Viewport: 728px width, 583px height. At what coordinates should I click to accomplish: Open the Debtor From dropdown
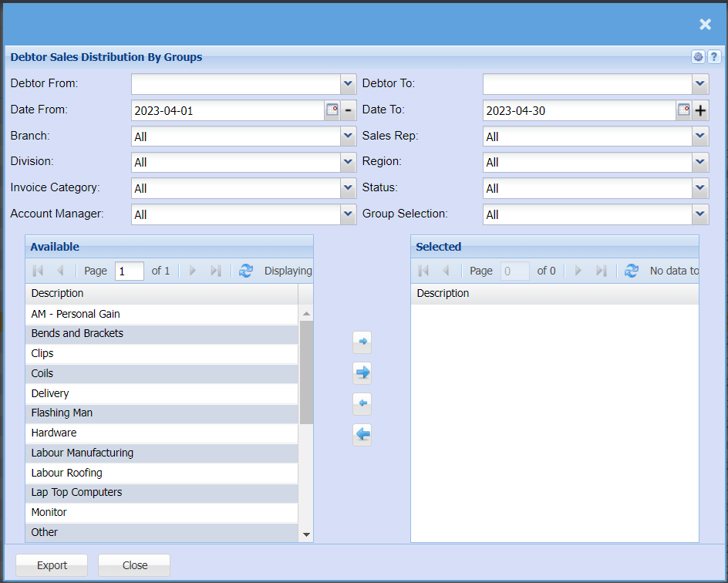(x=348, y=83)
